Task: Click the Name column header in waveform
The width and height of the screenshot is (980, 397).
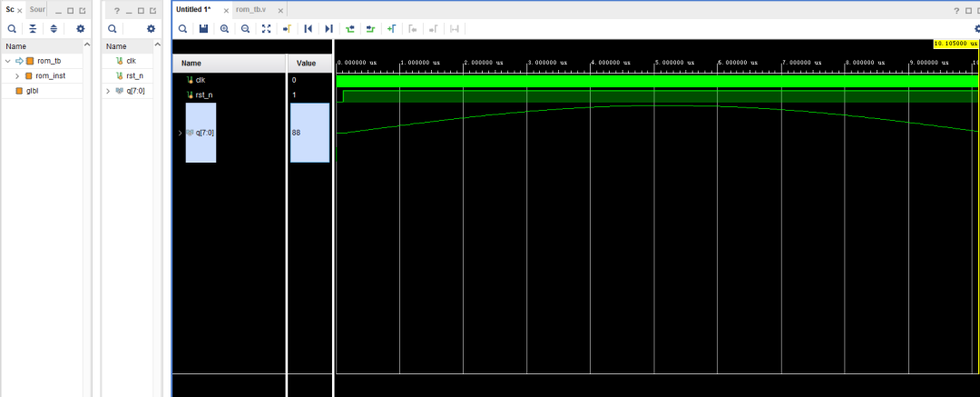Action: pos(229,64)
